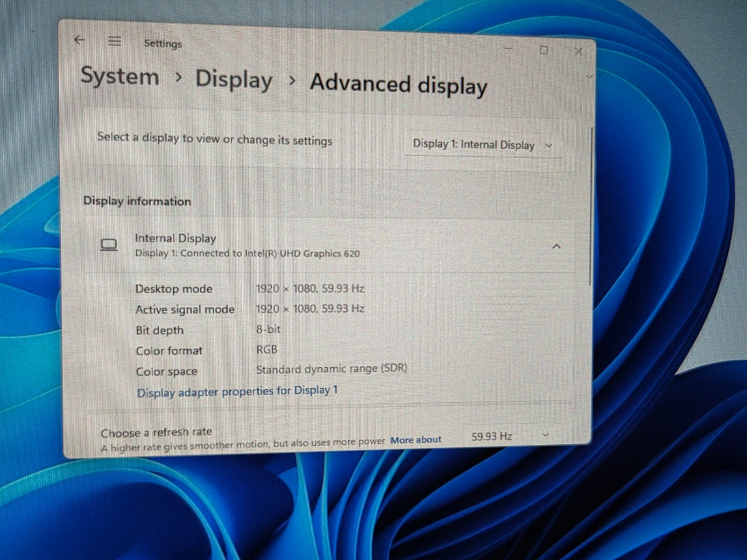The image size is (747, 560).
Task: Click the Choose a refresh rate label
Action: click(x=156, y=433)
